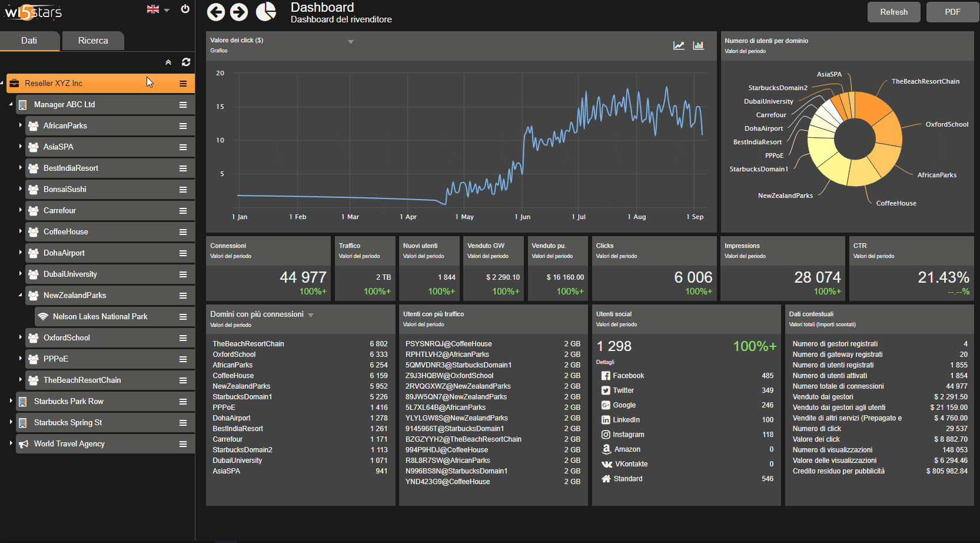
Task: Go back with the left arrow icon
Action: tap(216, 12)
